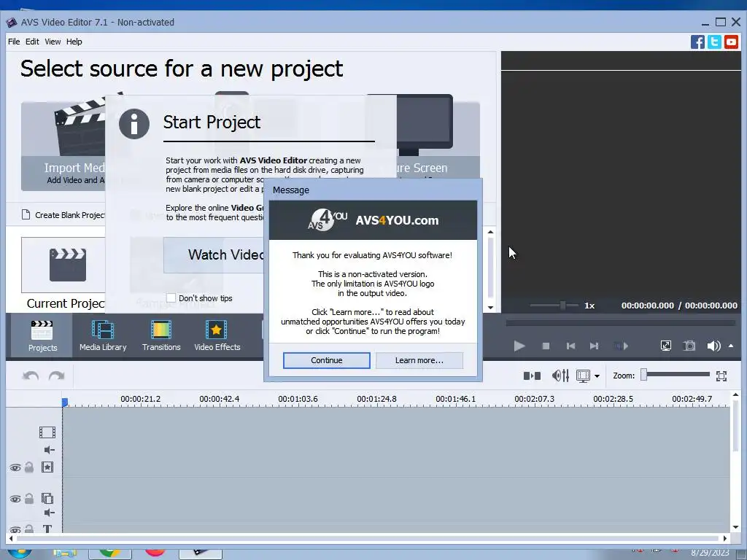Expand the volume slider arrow

731,346
